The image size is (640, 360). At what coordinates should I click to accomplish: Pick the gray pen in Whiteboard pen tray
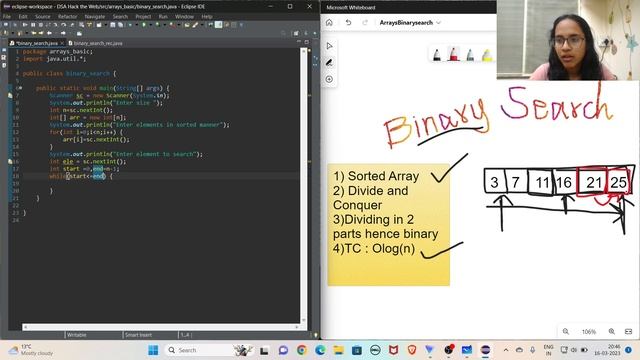[x=470, y=55]
